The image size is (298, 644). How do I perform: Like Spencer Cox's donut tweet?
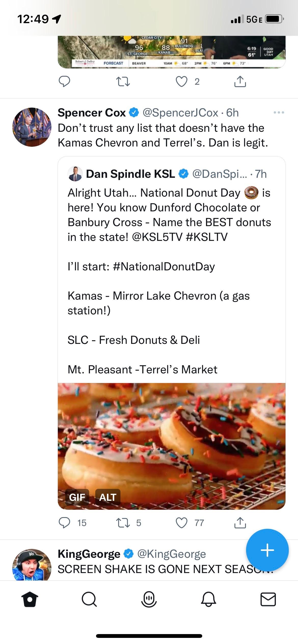182,523
